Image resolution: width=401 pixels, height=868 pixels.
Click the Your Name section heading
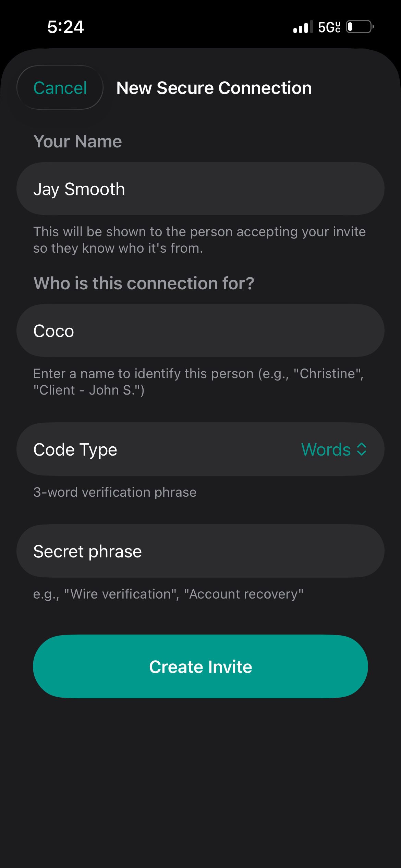tap(77, 141)
